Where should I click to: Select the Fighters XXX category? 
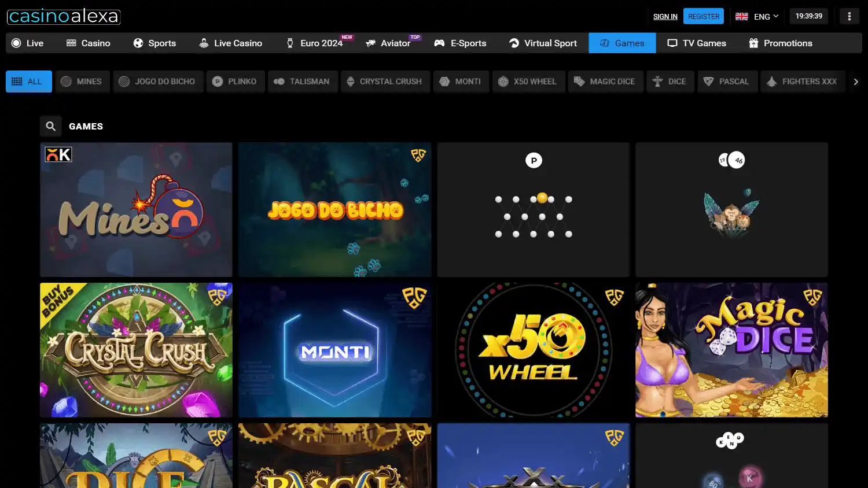[x=803, y=82]
